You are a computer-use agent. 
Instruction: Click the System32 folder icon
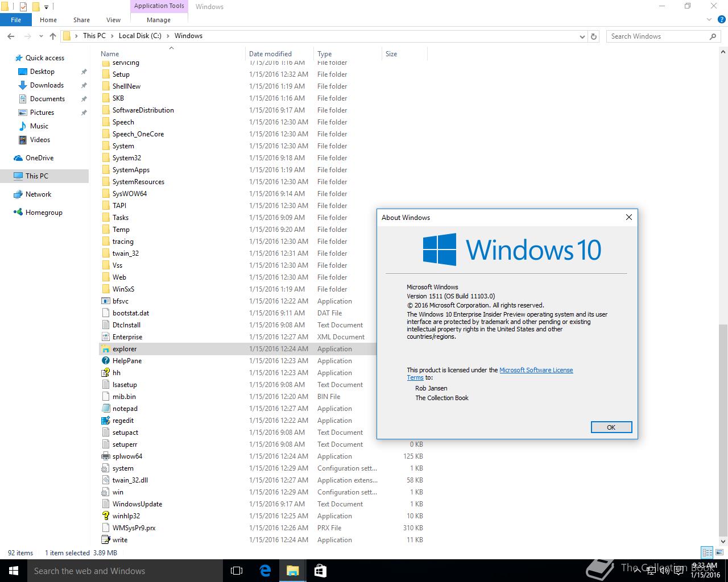pyautogui.click(x=105, y=158)
